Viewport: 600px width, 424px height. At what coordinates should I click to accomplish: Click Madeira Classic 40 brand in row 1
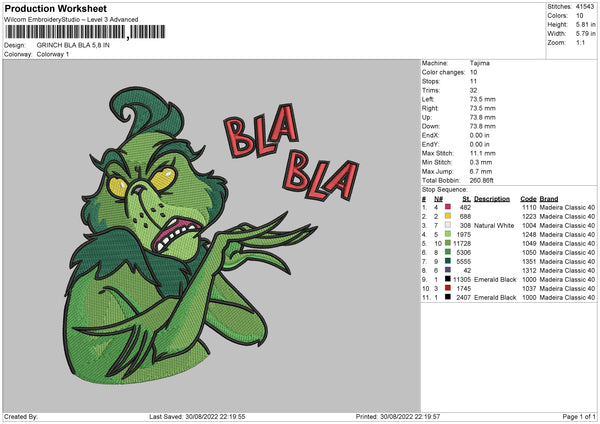coord(567,207)
